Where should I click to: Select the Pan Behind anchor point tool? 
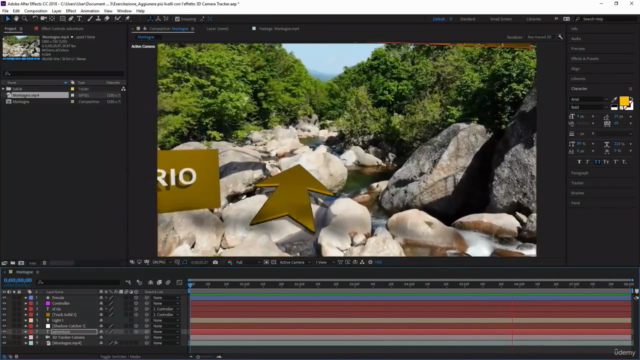[52, 19]
